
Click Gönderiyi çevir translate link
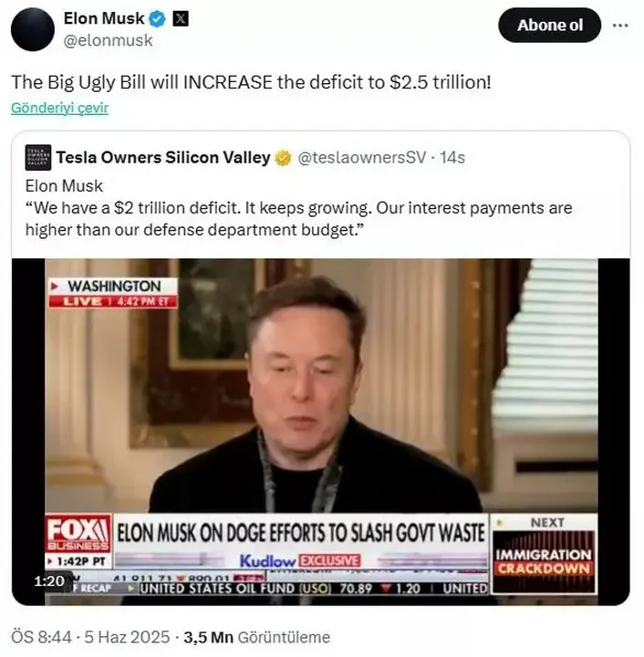pos(59,108)
